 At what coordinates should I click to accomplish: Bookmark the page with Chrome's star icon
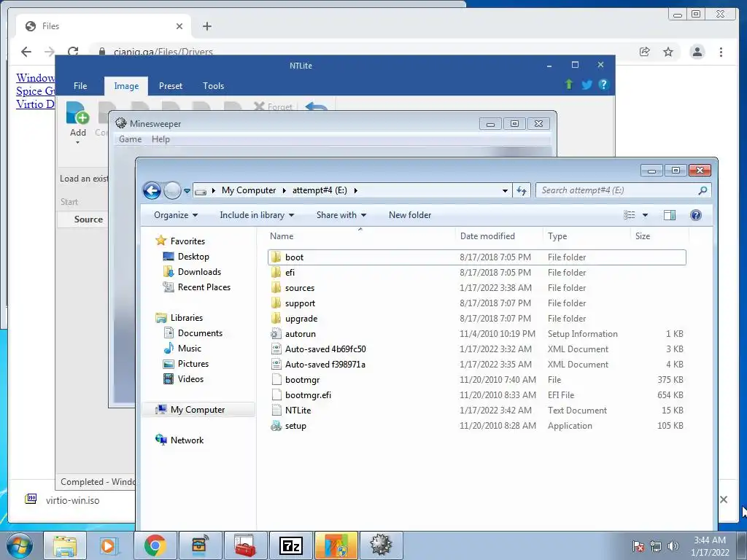pyautogui.click(x=668, y=52)
